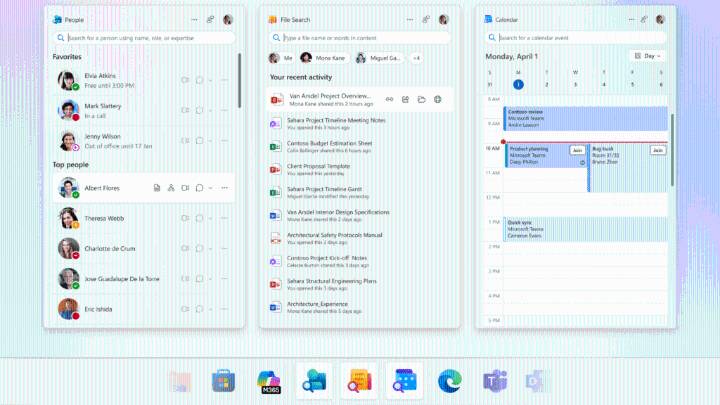720x405 pixels.
Task: Click the People search input field
Action: (144, 38)
